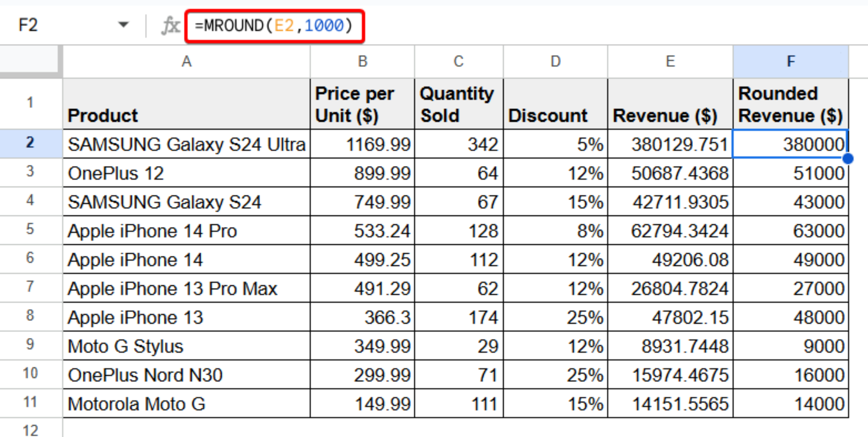Select column E header
Screen dimensions: 868x437
(x=670, y=62)
